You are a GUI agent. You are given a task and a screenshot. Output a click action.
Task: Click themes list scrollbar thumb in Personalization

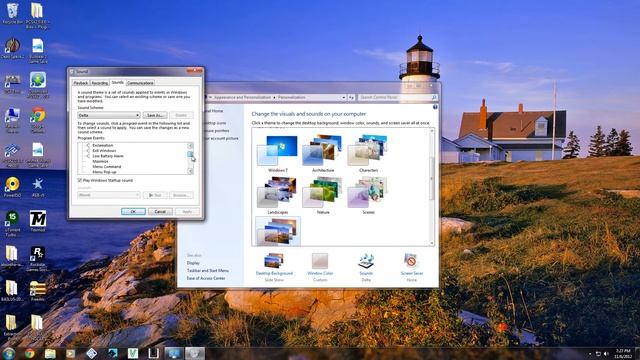(x=431, y=178)
